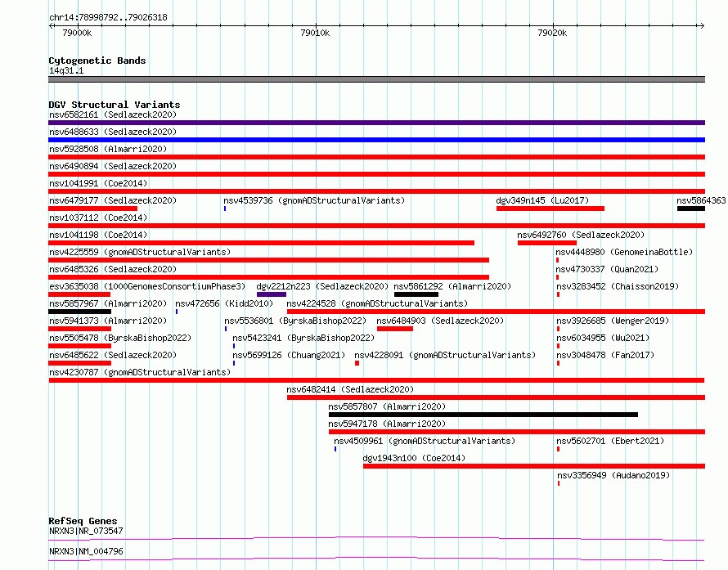Open nsv3283452 (Chaisson2019) label
Image resolution: width=728 pixels, height=570 pixels.
(618, 286)
